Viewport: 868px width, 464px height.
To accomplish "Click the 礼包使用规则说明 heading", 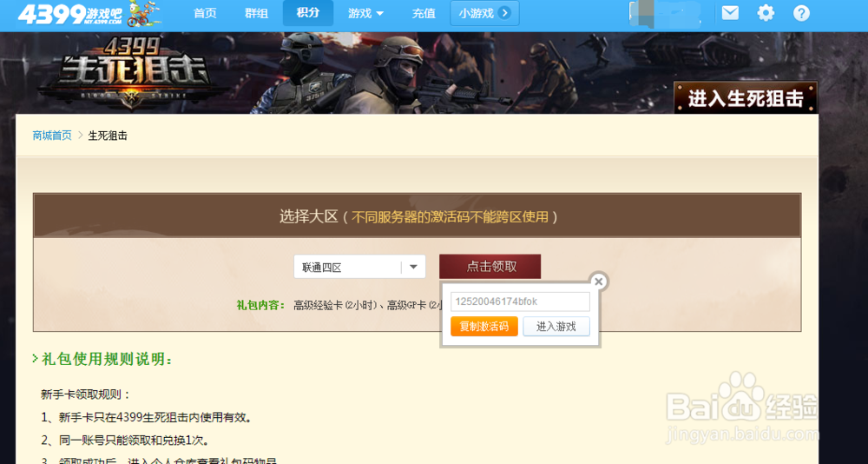I will click(x=107, y=359).
